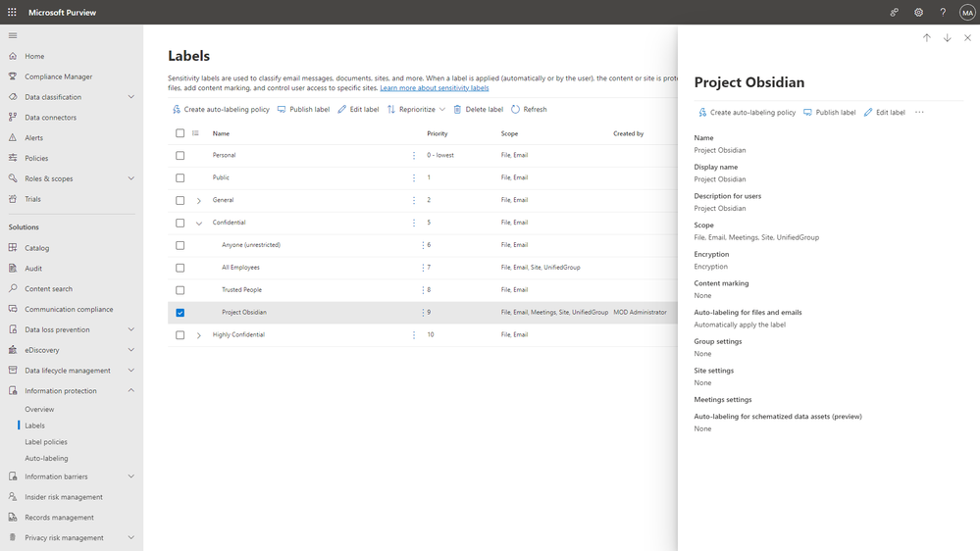Screen dimensions: 980x551
Task: Go to next label with down arrow
Action: [x=948, y=38]
